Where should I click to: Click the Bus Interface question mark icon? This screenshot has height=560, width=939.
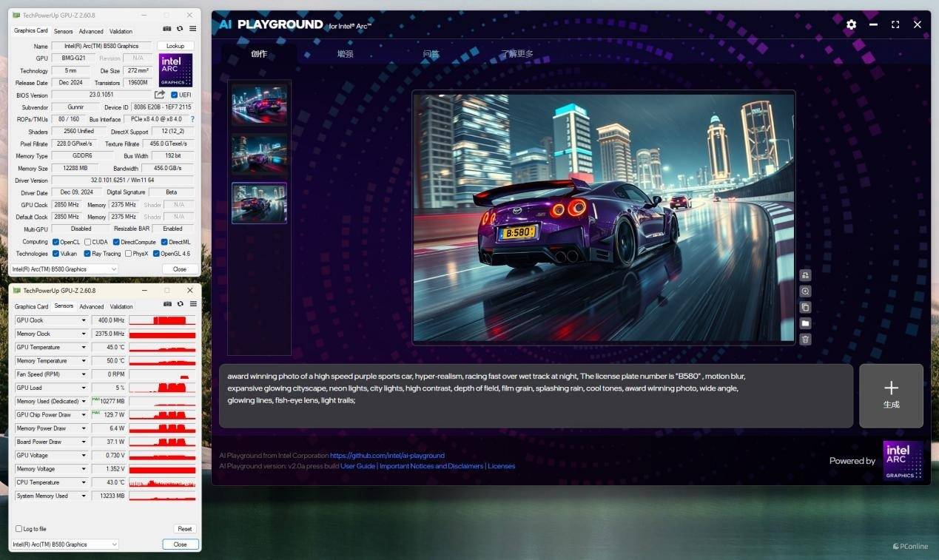click(192, 119)
